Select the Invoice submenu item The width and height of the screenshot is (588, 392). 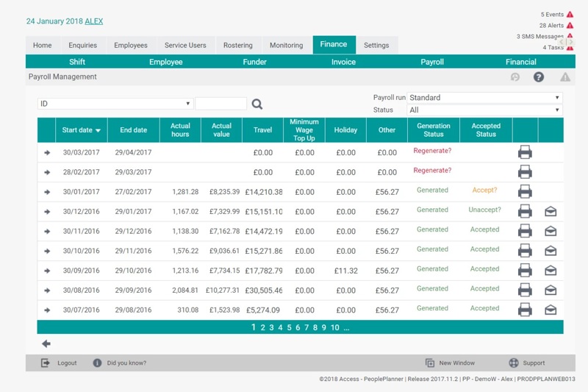pyautogui.click(x=343, y=62)
